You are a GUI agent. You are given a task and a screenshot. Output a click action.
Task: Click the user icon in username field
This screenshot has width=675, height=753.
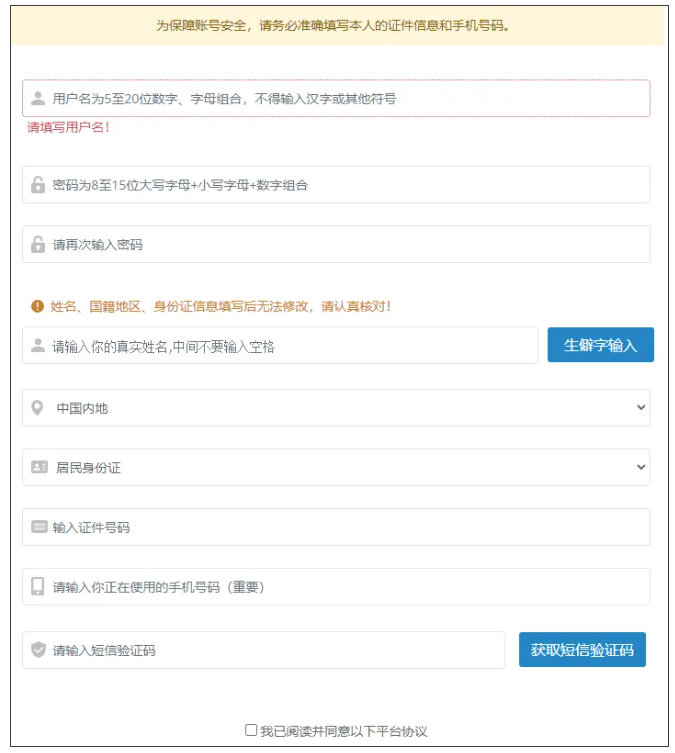click(x=38, y=98)
